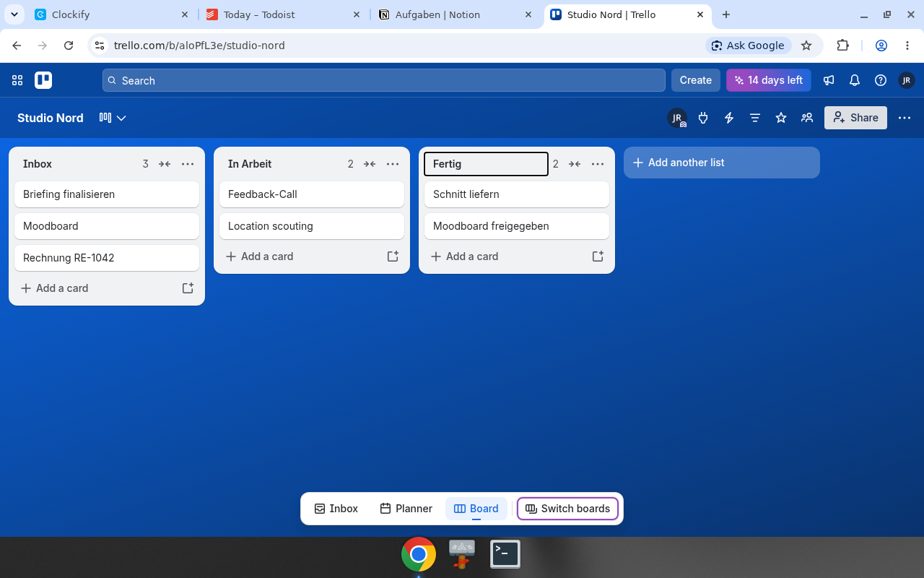This screenshot has width=924, height=578.
Task: Open the JR account avatar menu
Action: click(907, 80)
